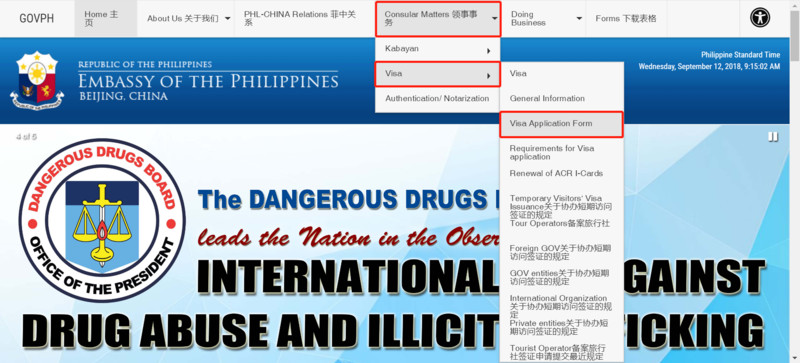The height and width of the screenshot is (363, 800).
Task: Open the Forms download page
Action: click(x=626, y=18)
